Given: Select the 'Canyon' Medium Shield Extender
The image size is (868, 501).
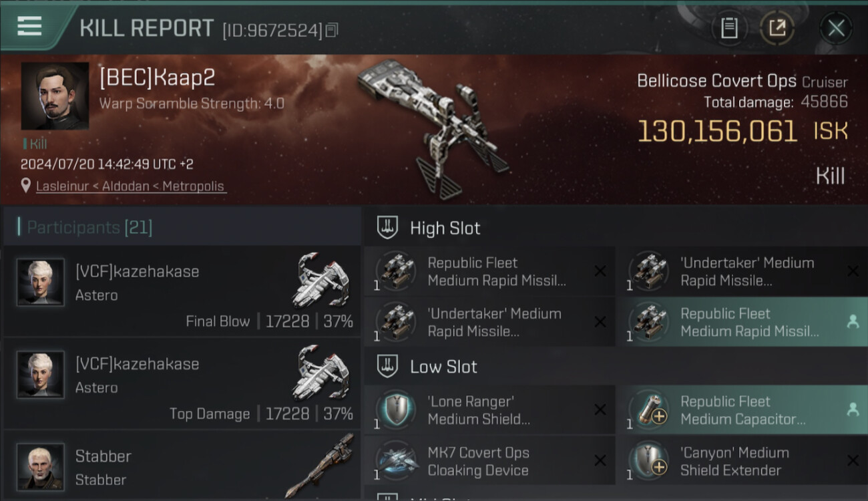Looking at the screenshot, I should click(x=742, y=461).
